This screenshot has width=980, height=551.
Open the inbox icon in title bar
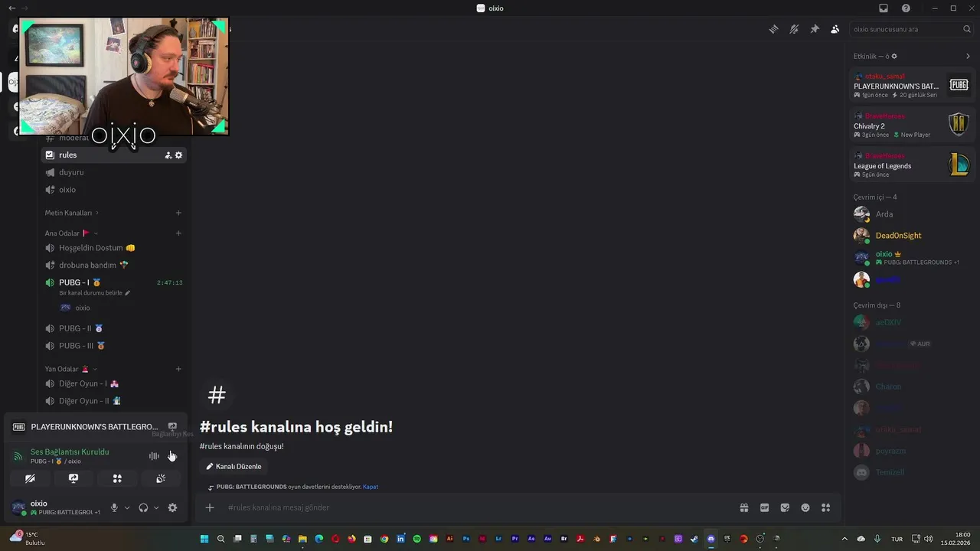pos(884,8)
